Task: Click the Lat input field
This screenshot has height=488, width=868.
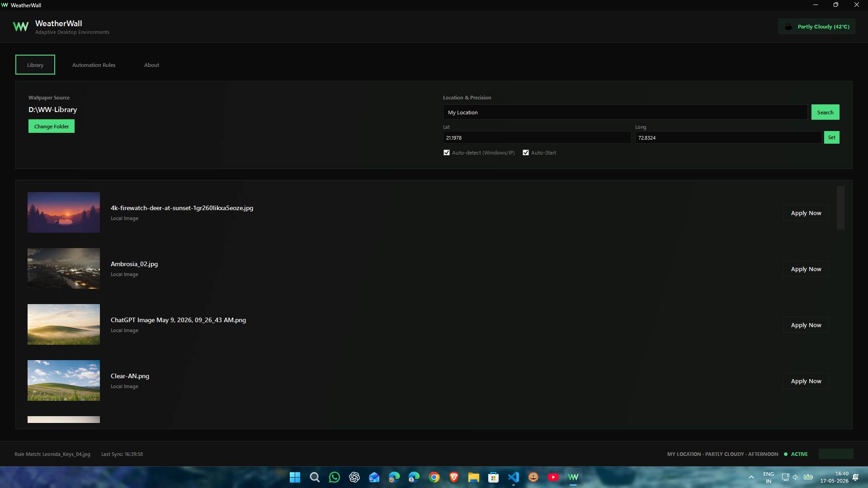Action: click(537, 137)
